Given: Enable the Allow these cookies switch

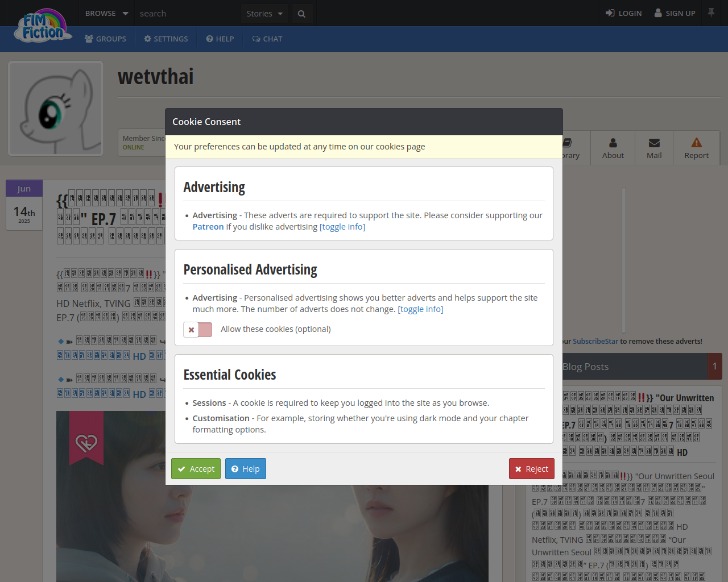Looking at the screenshot, I should click(x=197, y=330).
